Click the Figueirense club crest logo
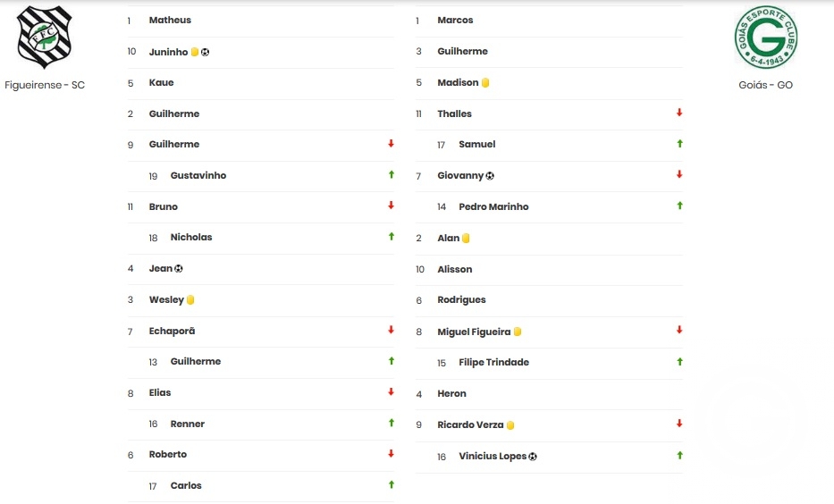The image size is (834, 504). [x=44, y=37]
